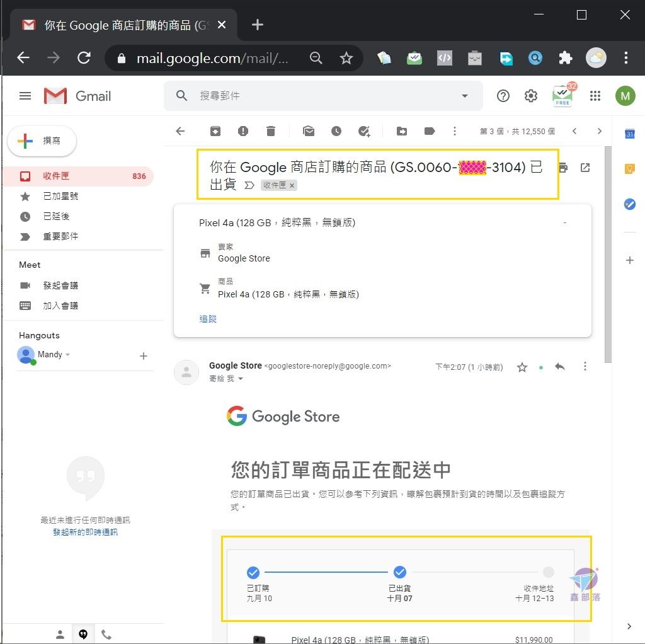Open Gmail settings gear
Image resolution: width=645 pixels, height=644 pixels.
(530, 96)
